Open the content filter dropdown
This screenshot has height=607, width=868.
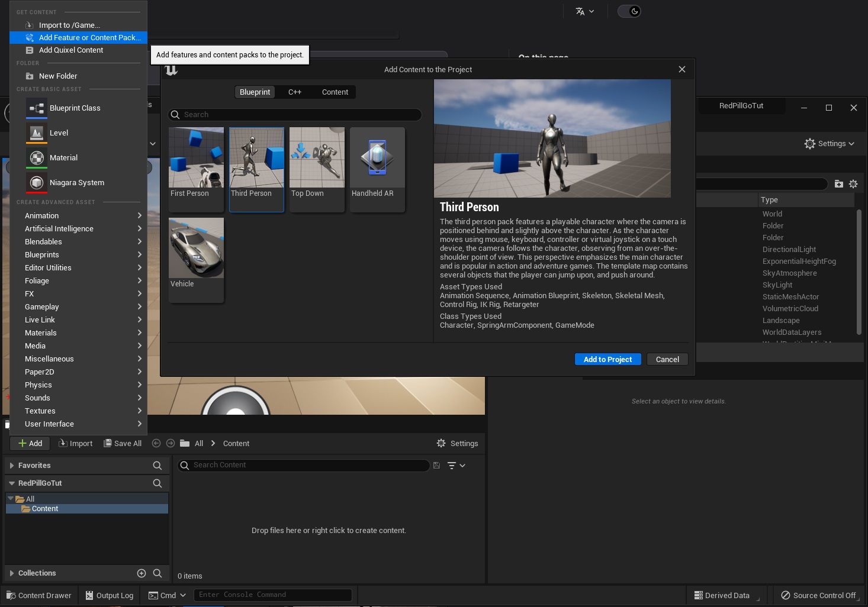coord(456,466)
